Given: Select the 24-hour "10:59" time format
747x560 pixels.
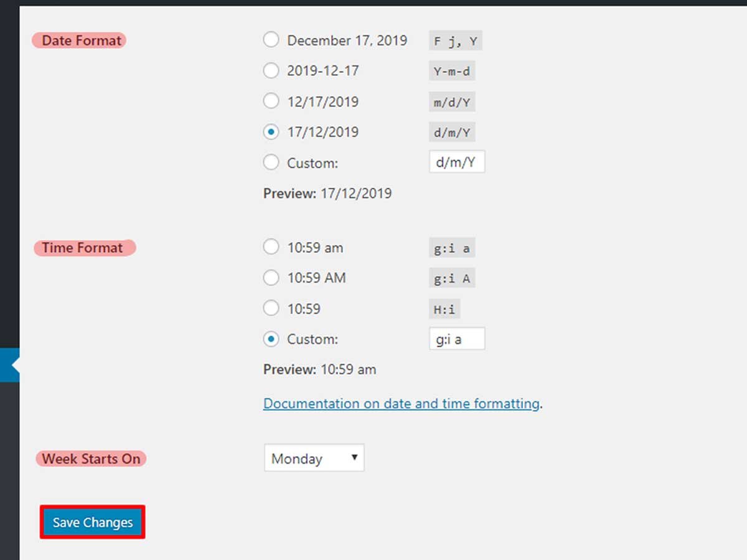Looking at the screenshot, I should tap(271, 307).
